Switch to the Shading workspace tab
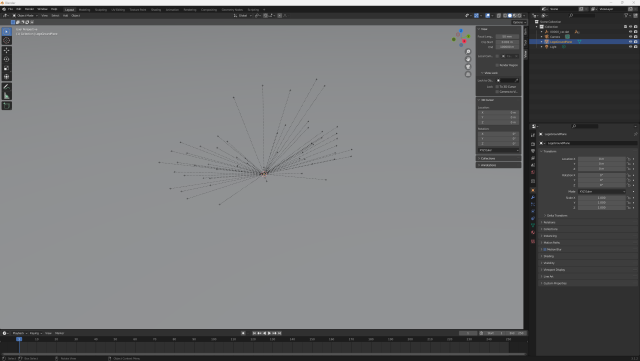Image resolution: width=640 pixels, height=361 pixels. (x=156, y=9)
